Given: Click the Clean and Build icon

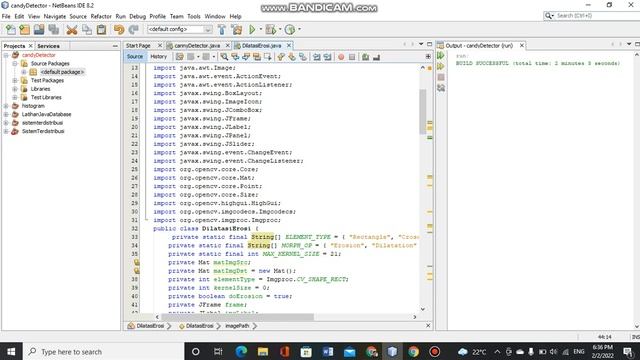Looking at the screenshot, I should (x=236, y=29).
